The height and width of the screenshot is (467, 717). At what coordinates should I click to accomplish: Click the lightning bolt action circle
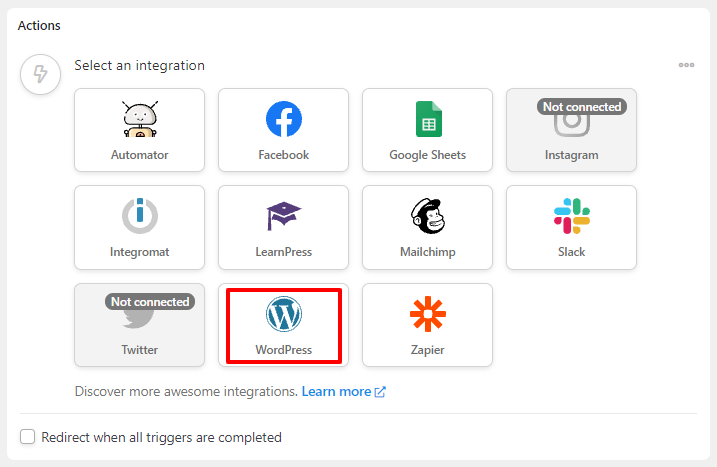pos(40,74)
